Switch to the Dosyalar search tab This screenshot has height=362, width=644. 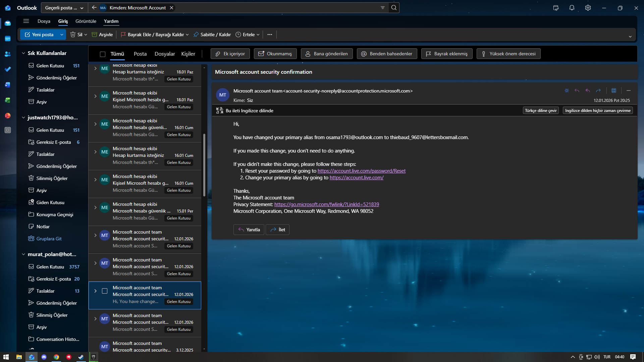[165, 54]
